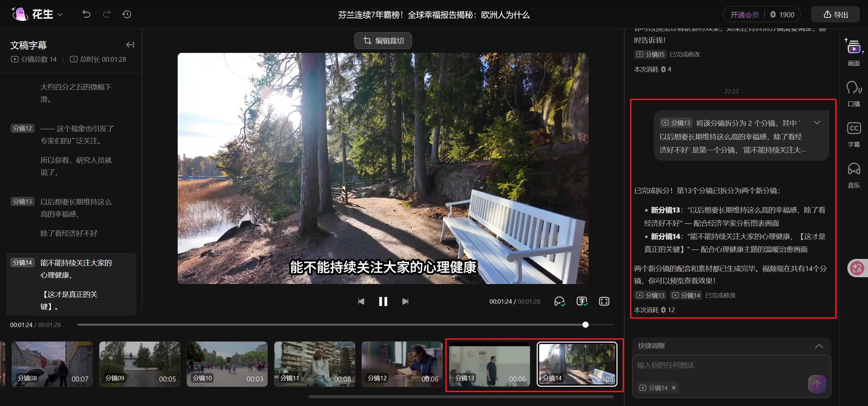Screen dimensions: 868x406
Task: Open the 口播 voiceover panel
Action: [854, 94]
